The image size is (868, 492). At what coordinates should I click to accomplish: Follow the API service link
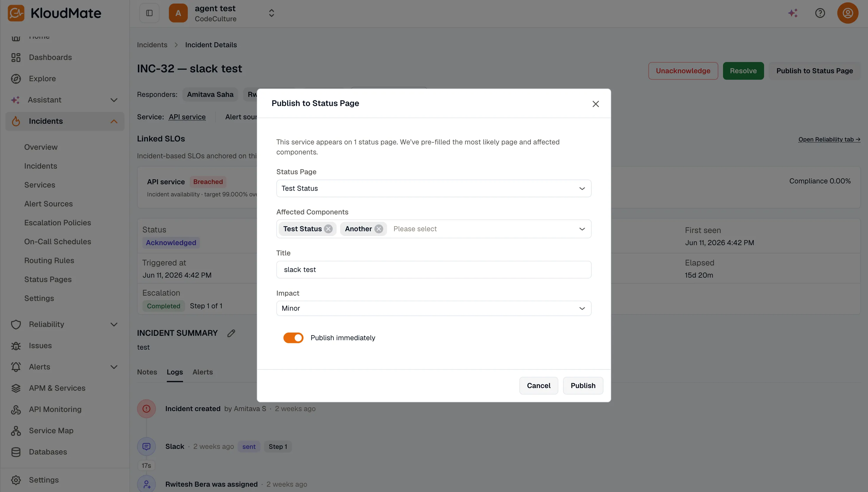click(187, 117)
